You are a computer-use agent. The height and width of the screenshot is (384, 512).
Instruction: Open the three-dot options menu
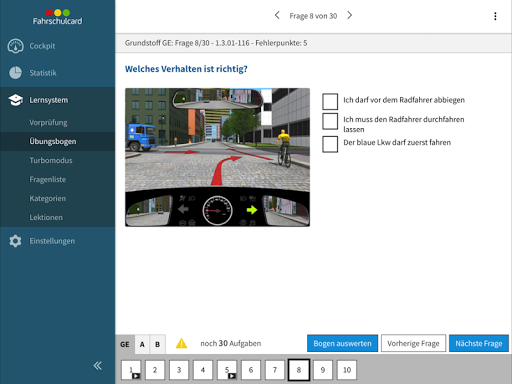click(x=495, y=16)
